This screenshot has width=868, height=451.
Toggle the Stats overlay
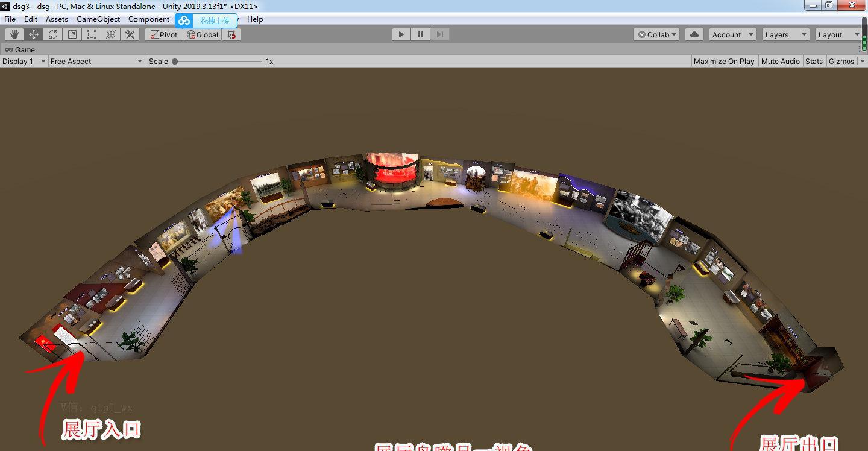[x=814, y=61]
